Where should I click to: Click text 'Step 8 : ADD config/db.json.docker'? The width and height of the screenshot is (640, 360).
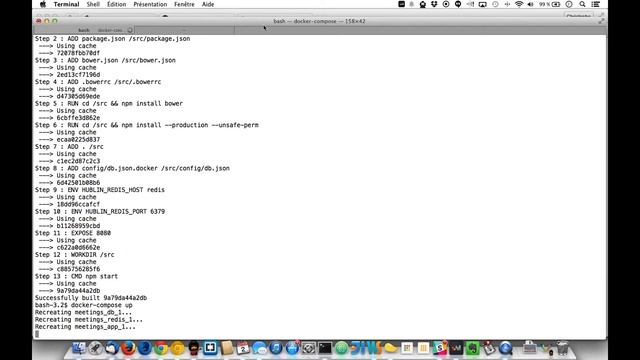(x=132, y=168)
